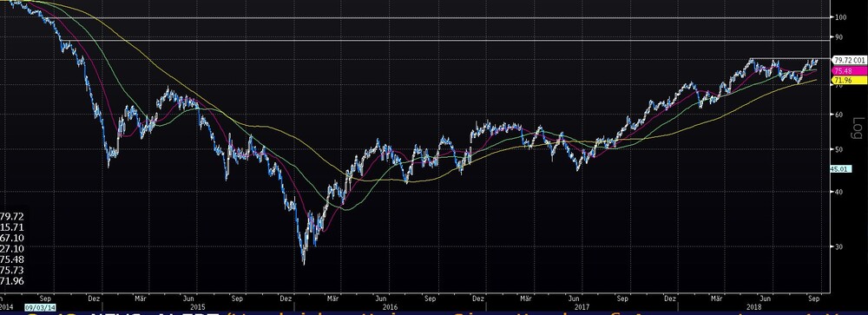
Task: Toggle the Log scale label
Action: (858, 128)
